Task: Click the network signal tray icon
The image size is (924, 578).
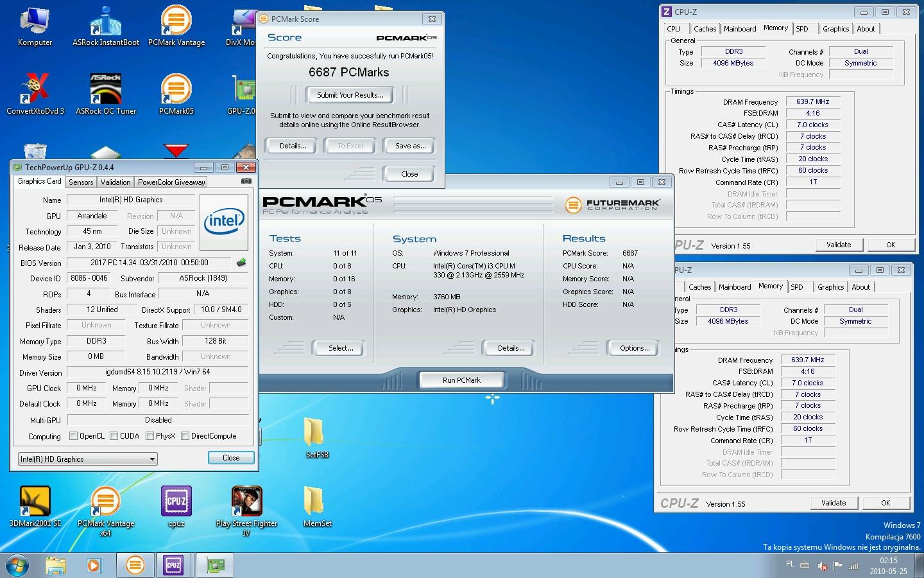Action: click(x=854, y=566)
